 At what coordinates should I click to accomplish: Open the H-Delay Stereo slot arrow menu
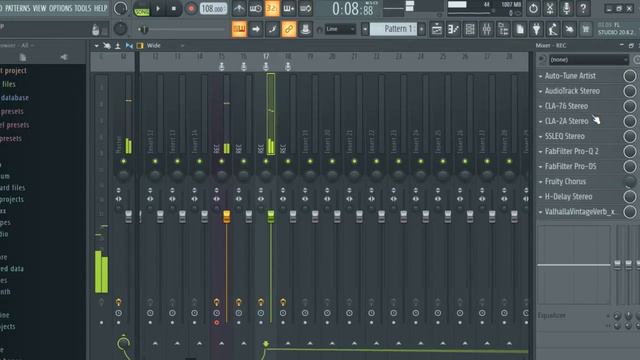click(540, 197)
